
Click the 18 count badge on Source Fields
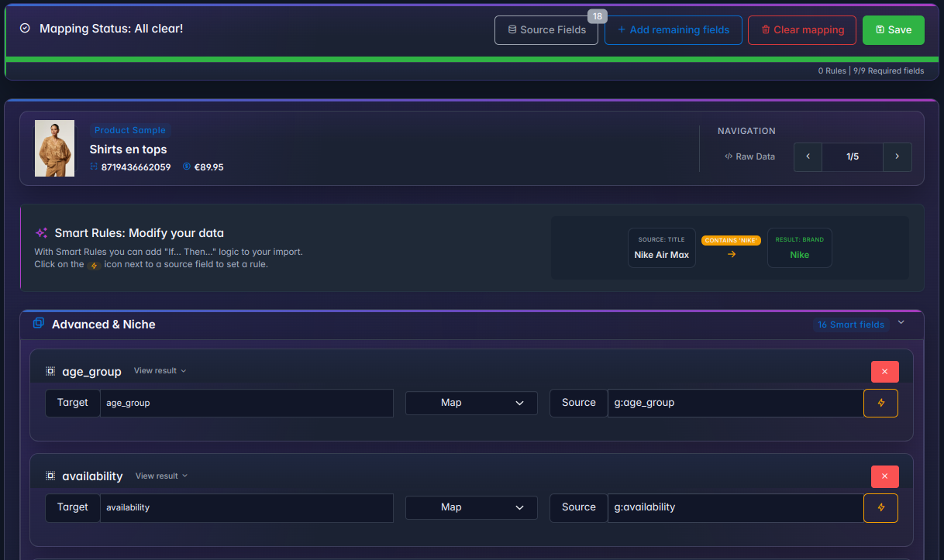click(x=597, y=15)
